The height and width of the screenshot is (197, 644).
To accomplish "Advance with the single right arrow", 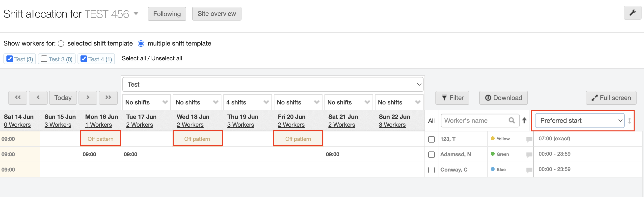I will point(88,97).
